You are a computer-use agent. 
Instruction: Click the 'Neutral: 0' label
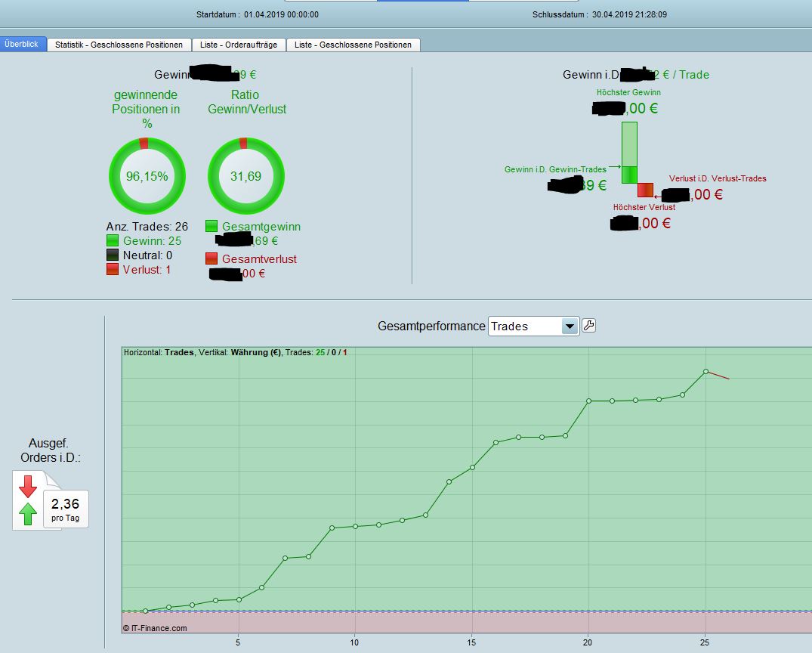point(147,255)
